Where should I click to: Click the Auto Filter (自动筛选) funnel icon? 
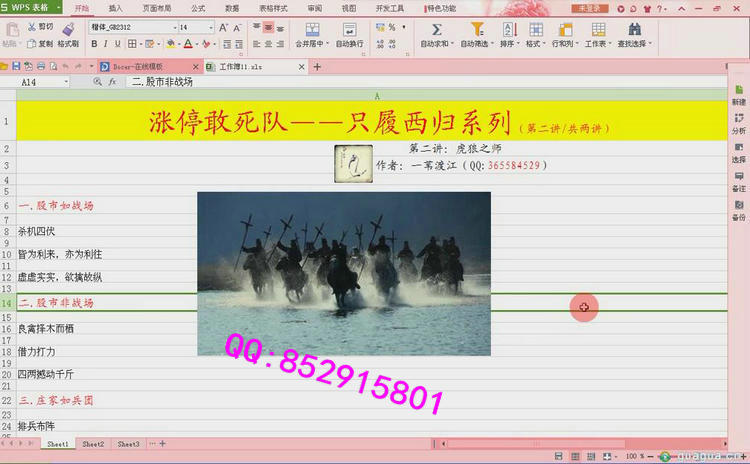(x=477, y=30)
